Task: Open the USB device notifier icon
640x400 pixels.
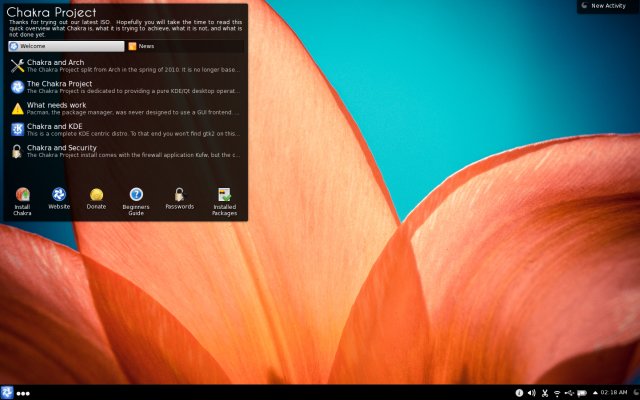Action: tap(569, 393)
